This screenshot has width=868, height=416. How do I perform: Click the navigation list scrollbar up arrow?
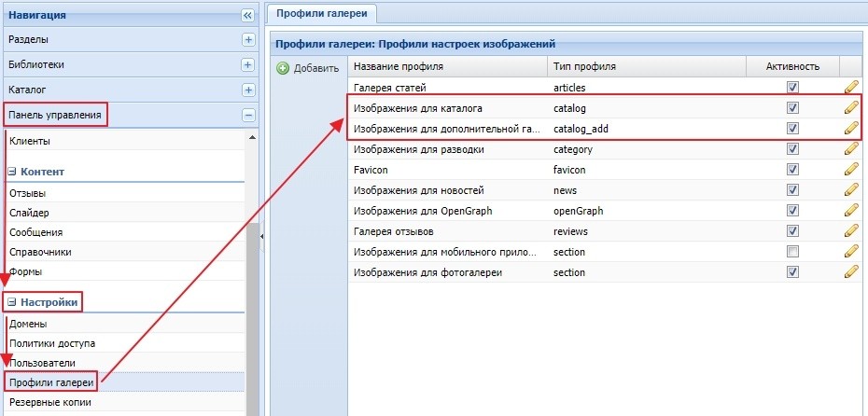[x=251, y=137]
